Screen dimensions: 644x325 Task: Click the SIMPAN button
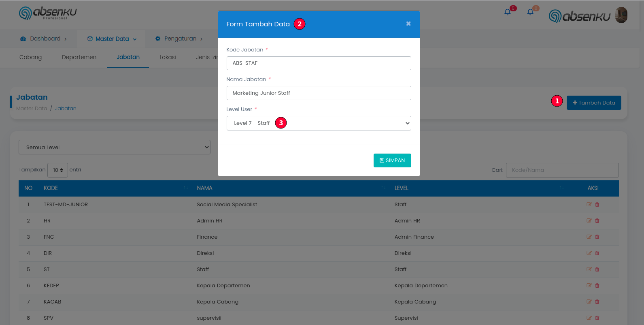coord(392,160)
